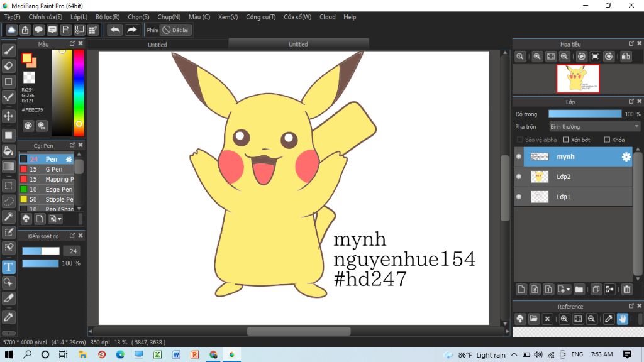Click the rainbow hue slider bar
The image size is (644, 362).
coord(79,93)
